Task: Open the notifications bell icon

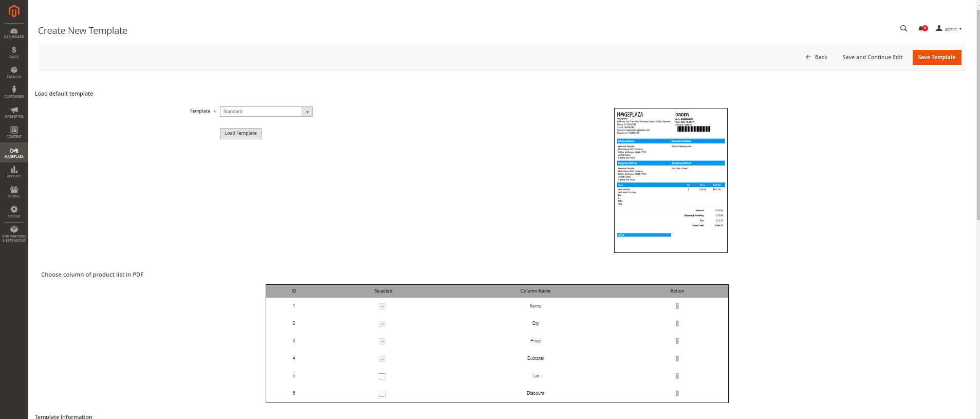Action: 922,29
